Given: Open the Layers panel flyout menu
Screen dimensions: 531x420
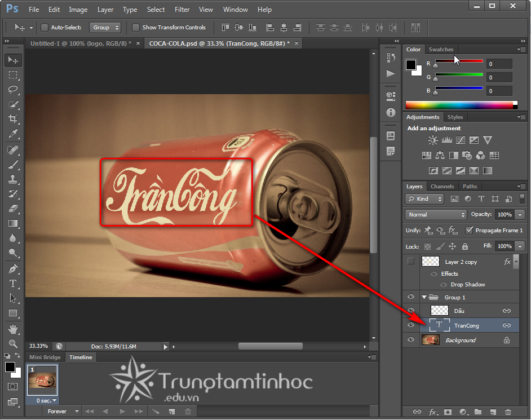Looking at the screenshot, I should pyautogui.click(x=521, y=186).
